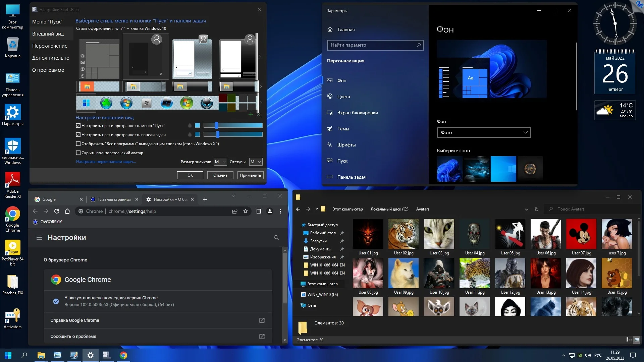Enable "Все программы" dropdown list option
Image resolution: width=644 pixels, height=362 pixels.
click(78, 144)
